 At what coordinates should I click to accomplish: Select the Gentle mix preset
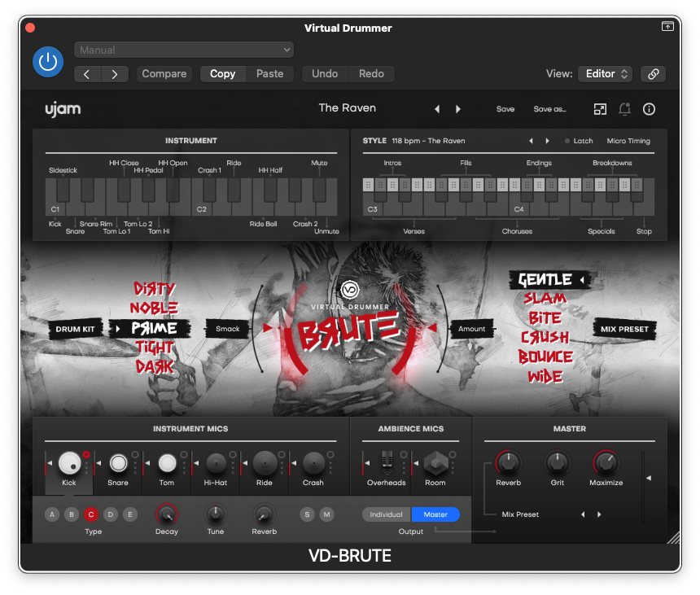(545, 280)
